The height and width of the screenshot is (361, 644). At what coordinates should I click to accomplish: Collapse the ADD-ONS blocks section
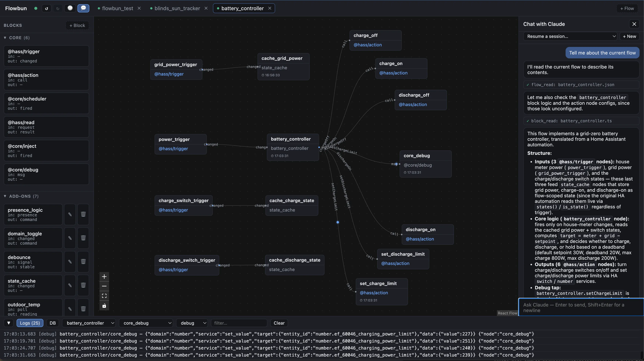5,196
